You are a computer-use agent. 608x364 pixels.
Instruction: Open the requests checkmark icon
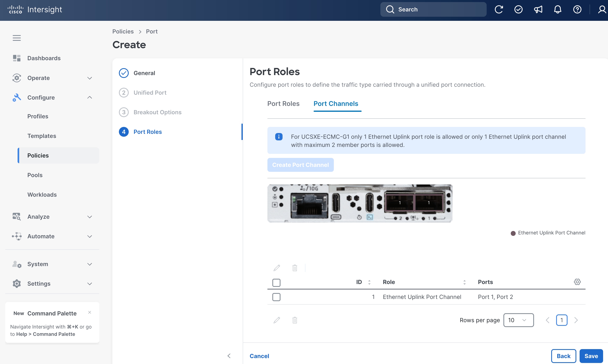point(518,10)
